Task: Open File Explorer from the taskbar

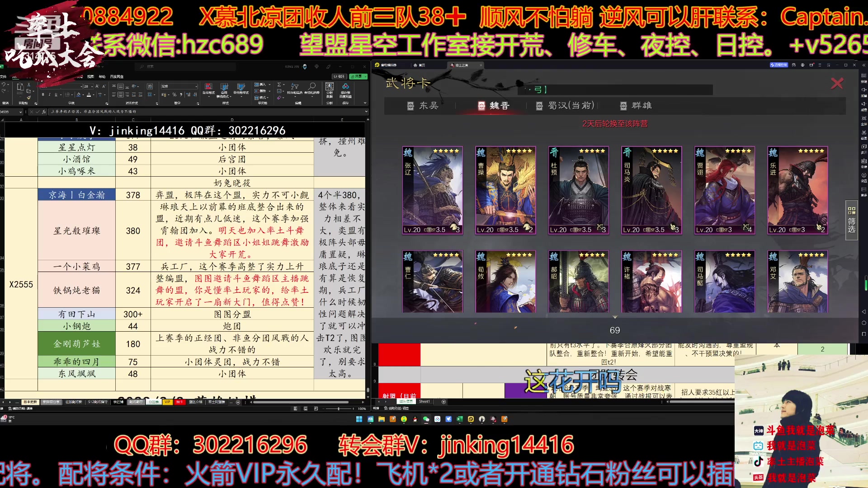Action: [x=382, y=419]
